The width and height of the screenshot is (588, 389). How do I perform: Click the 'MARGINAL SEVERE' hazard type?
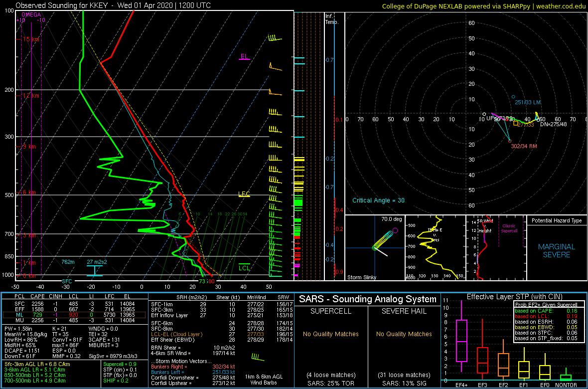557,251
